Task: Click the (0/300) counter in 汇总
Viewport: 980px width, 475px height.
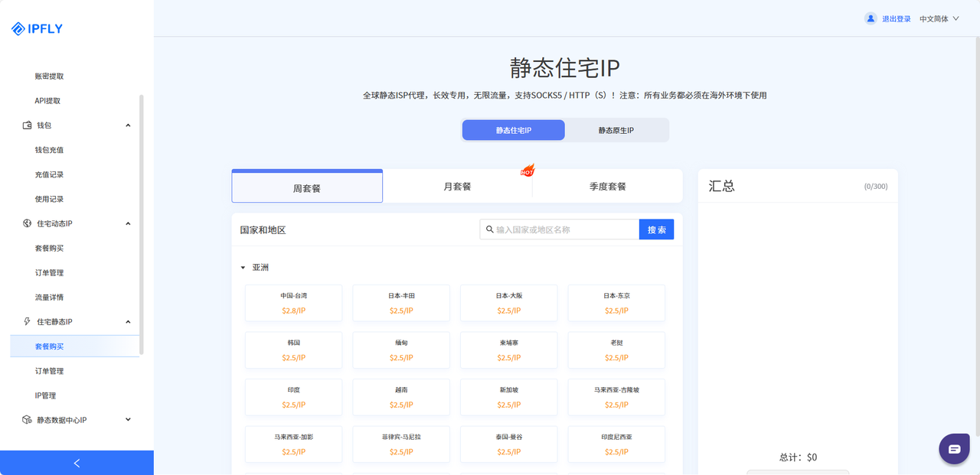Action: coord(876,187)
